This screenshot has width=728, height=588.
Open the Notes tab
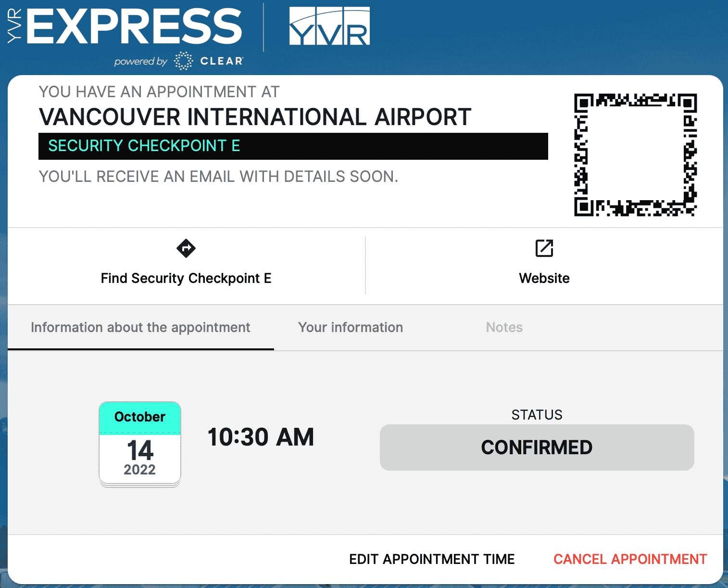coord(504,328)
